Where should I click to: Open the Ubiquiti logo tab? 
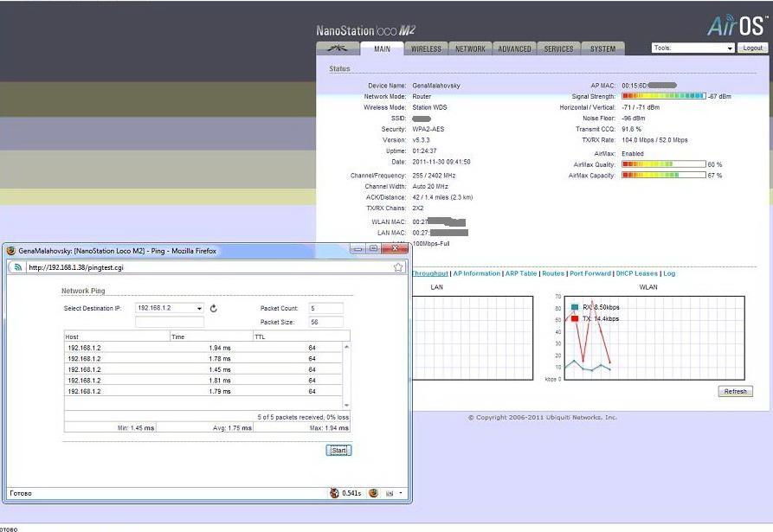point(338,48)
